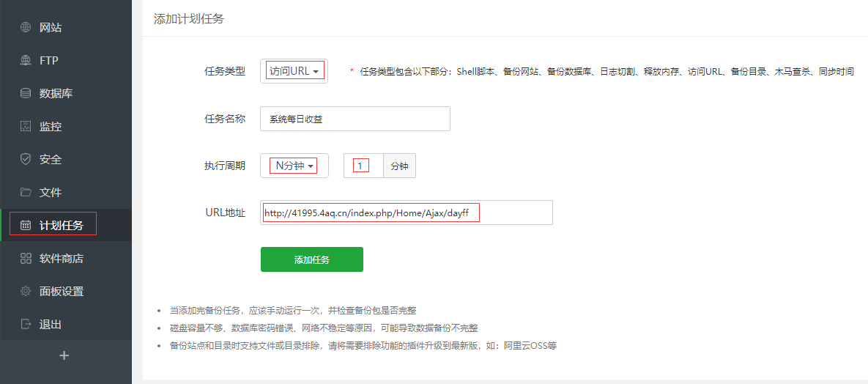Click the globe icon beside 网站
The image size is (868, 384).
click(26, 28)
